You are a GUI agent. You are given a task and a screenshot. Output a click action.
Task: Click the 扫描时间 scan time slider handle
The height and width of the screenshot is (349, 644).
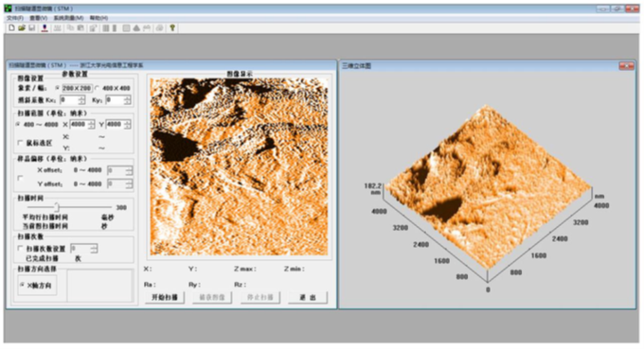(x=57, y=207)
